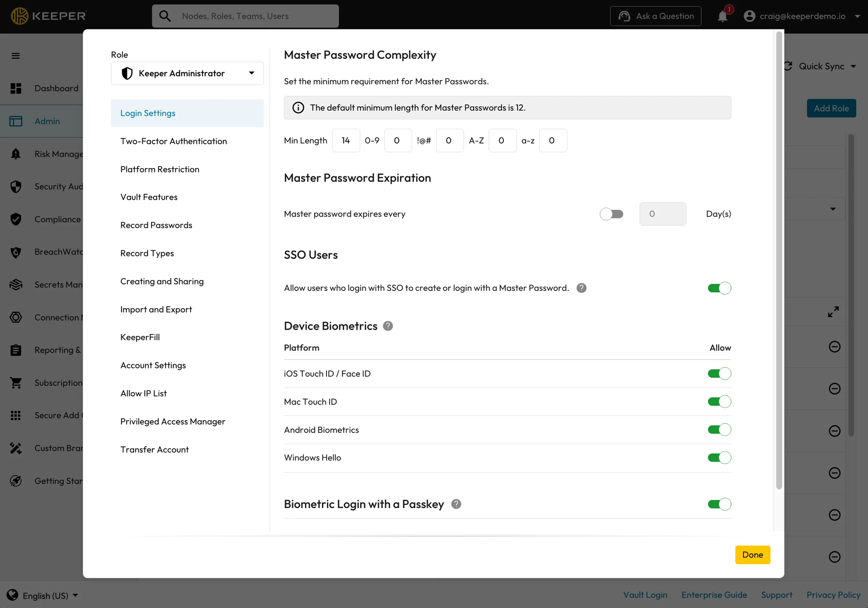The width and height of the screenshot is (868, 608).
Task: Open the Keeper Administrator role dropdown
Action: [x=187, y=73]
